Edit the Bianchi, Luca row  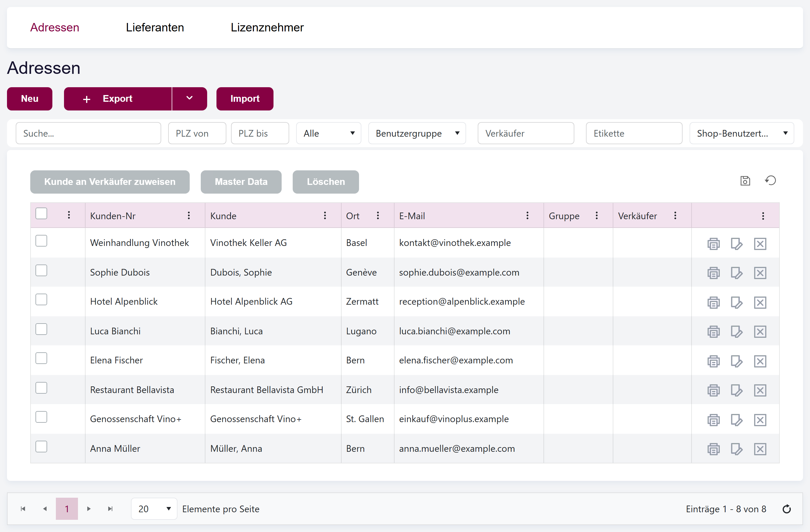pyautogui.click(x=736, y=332)
